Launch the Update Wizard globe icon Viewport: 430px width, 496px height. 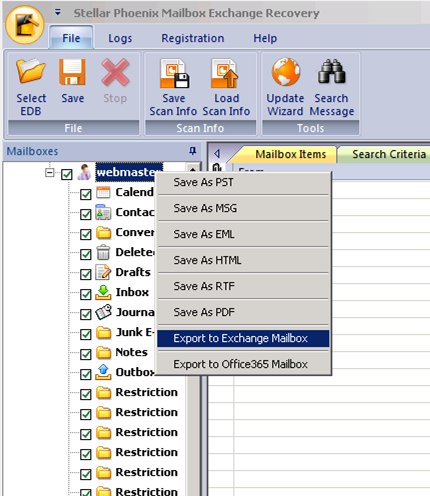(286, 72)
